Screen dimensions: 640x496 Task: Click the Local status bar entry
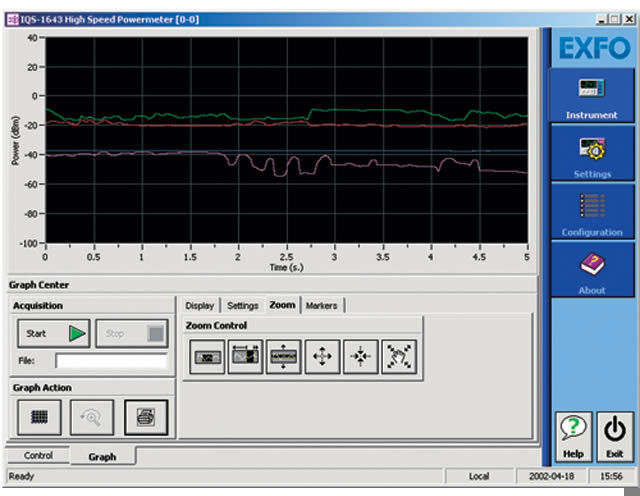(x=479, y=476)
